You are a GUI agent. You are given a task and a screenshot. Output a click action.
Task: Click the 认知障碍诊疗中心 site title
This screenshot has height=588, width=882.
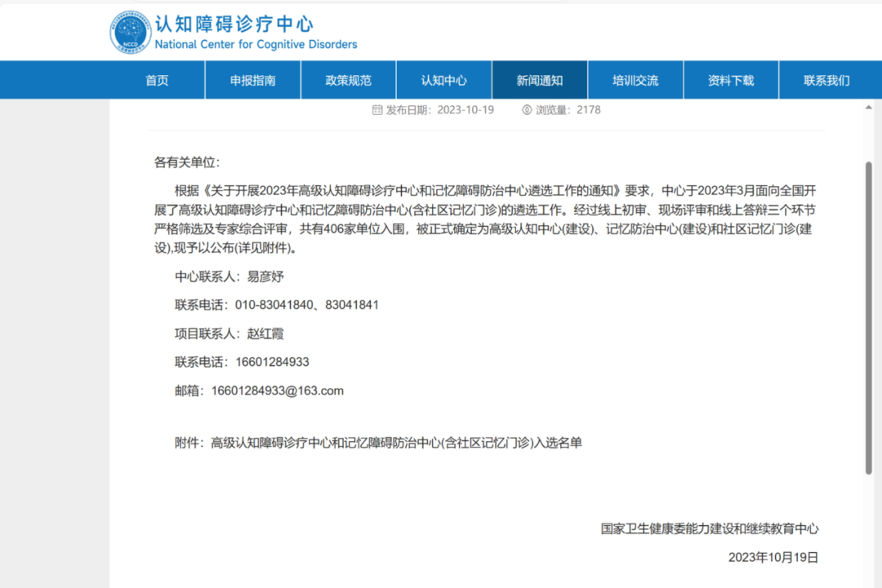coord(234,24)
